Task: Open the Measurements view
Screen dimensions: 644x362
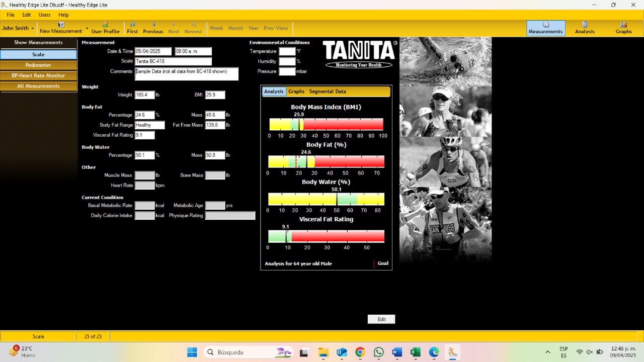Action: (x=545, y=28)
